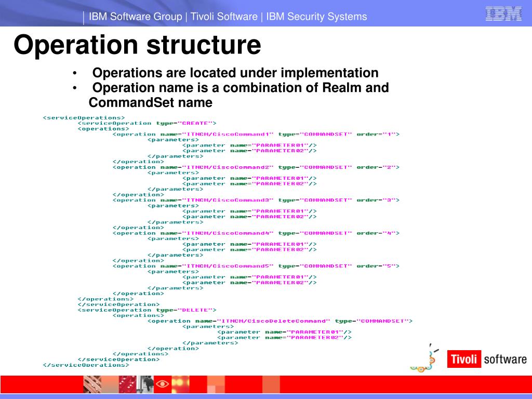
Task: Click operation line ITNCM/CiscoCommand1
Action: coord(256,135)
